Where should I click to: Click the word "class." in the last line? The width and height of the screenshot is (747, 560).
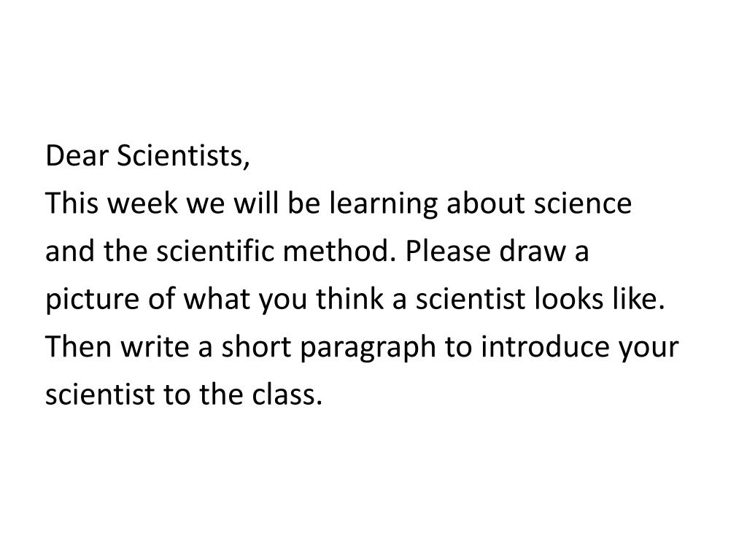tap(287, 394)
